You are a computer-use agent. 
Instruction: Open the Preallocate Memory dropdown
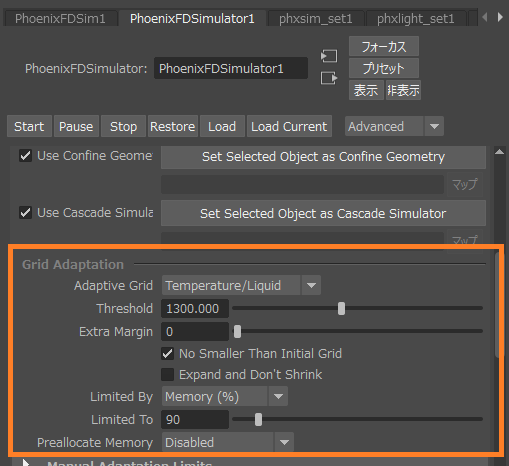tap(228, 442)
